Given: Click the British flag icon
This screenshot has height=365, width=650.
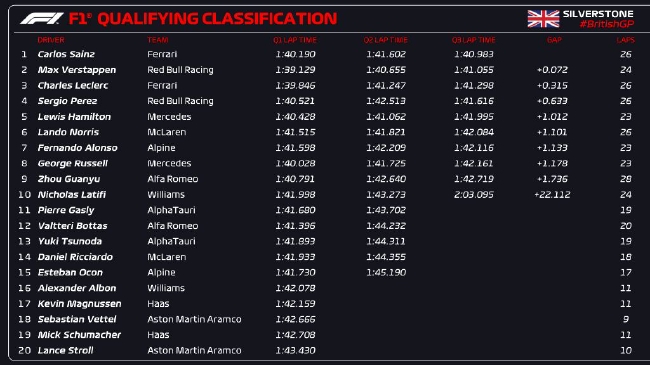Looking at the screenshot, I should point(543,19).
